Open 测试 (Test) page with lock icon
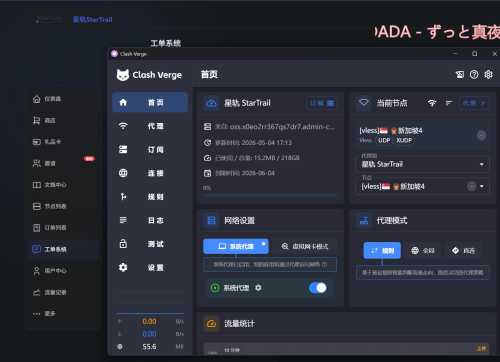Viewport: 500px width, 362px height. [x=150, y=244]
